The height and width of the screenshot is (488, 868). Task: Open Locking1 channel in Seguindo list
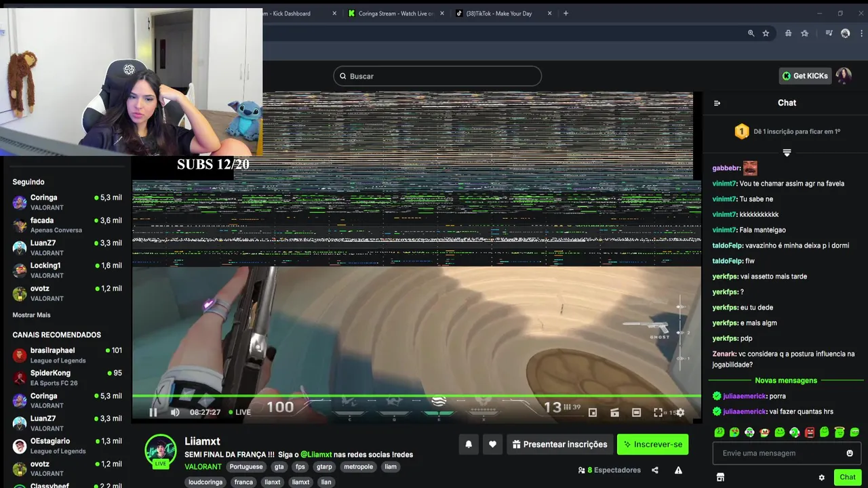coord(67,270)
